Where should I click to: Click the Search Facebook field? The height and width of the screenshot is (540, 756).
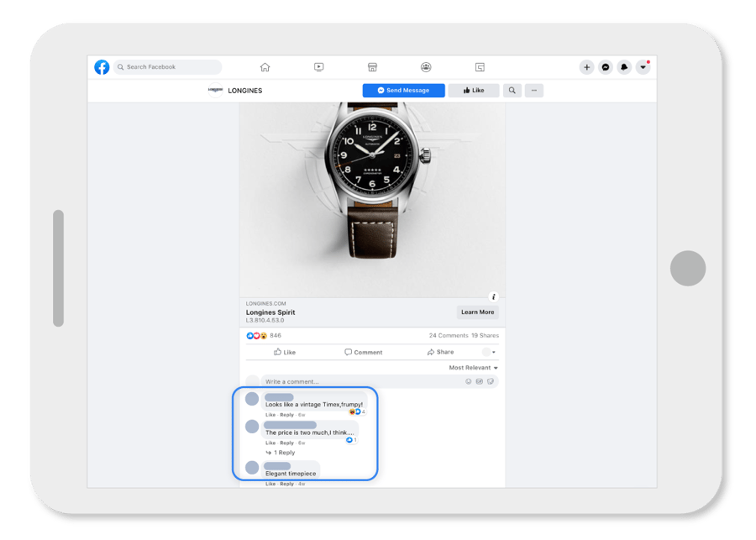(168, 67)
